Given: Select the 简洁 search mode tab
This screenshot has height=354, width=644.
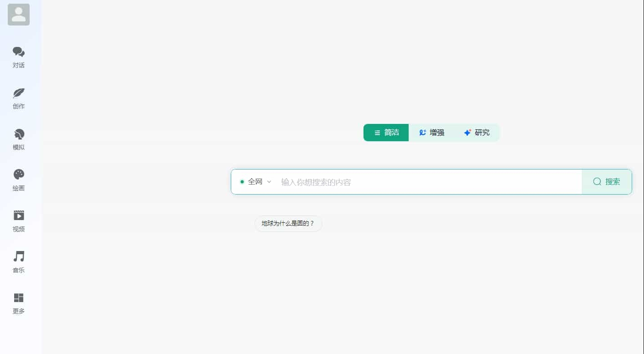Looking at the screenshot, I should pos(386,133).
